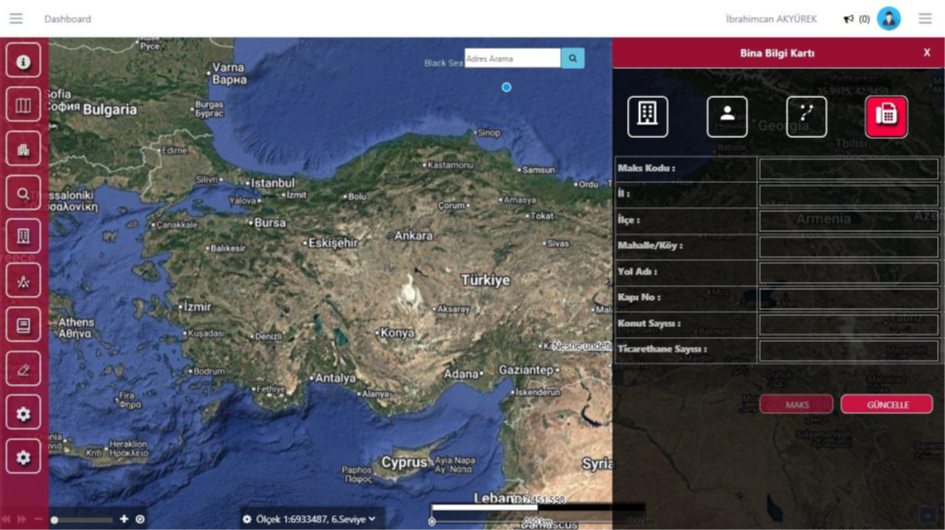Click the Adres Arama search button
This screenshot has height=530, width=945.
[x=572, y=59]
